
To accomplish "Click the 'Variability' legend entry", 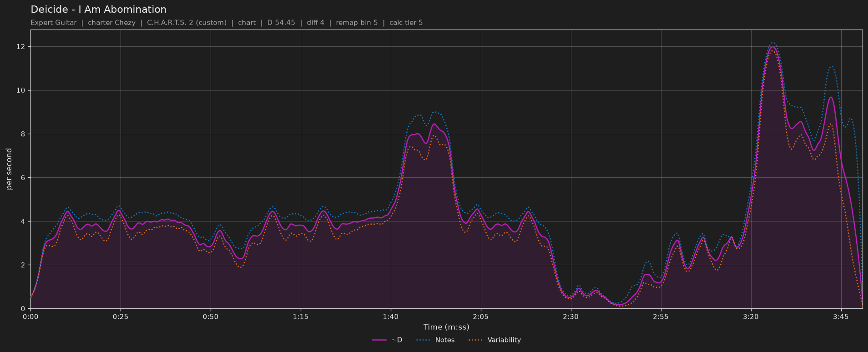I will [x=504, y=340].
